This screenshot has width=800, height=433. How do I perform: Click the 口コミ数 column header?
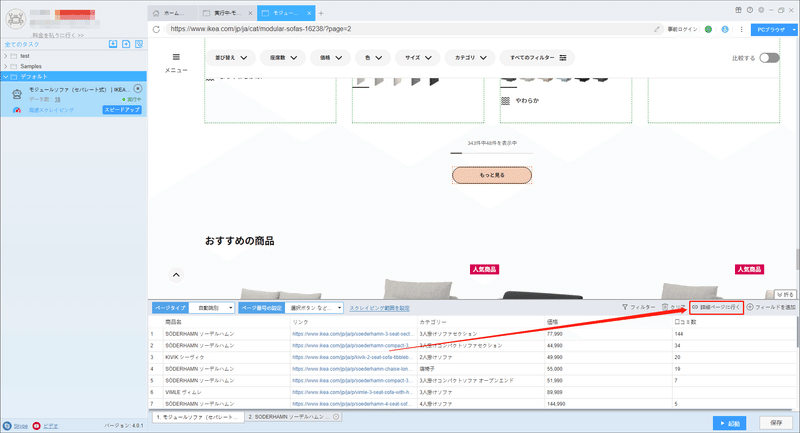[x=734, y=322]
